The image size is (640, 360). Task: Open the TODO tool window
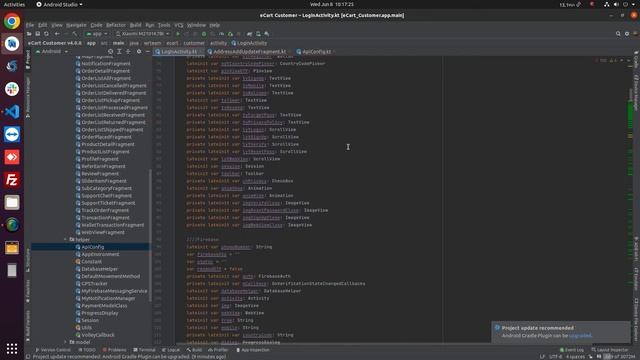[x=87, y=350]
